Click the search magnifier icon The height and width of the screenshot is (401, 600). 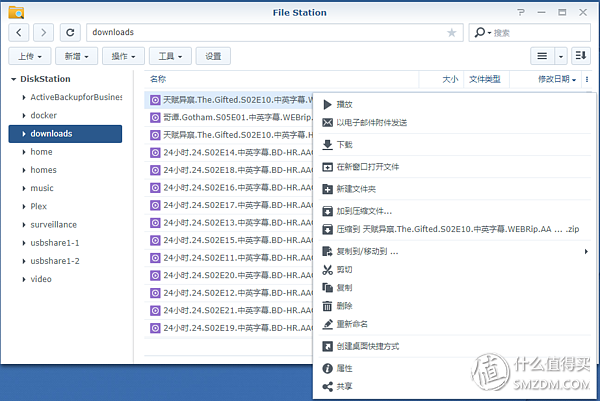[x=479, y=33]
